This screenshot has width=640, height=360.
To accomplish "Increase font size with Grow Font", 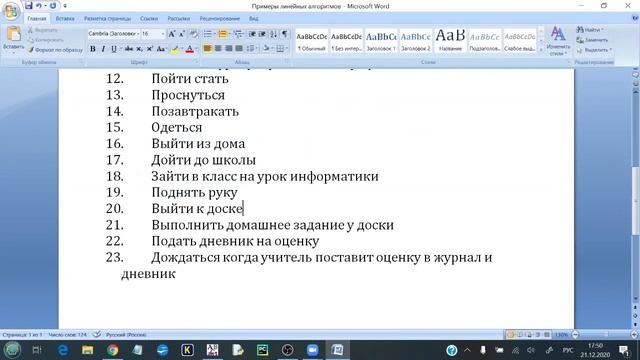I will tap(172, 34).
